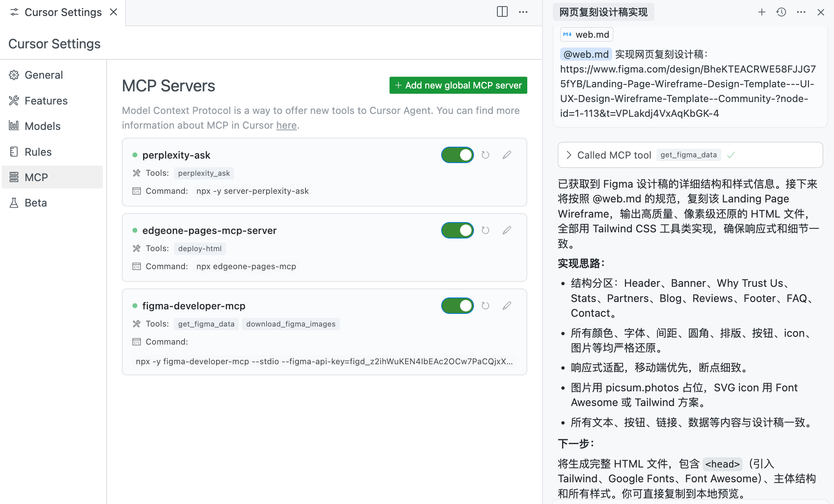
Task: Edit the figma-developer-mcp server
Action: (x=507, y=306)
